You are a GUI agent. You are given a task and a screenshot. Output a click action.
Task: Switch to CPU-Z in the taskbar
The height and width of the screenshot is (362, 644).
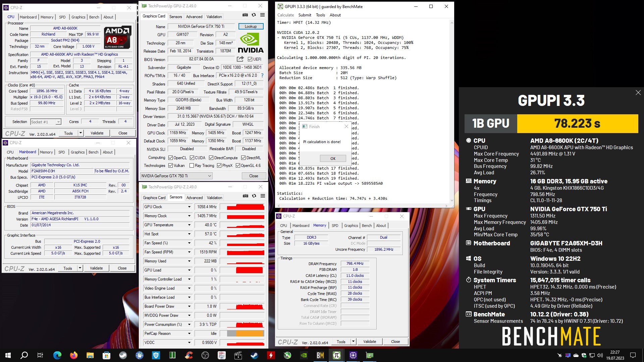tap(353, 355)
